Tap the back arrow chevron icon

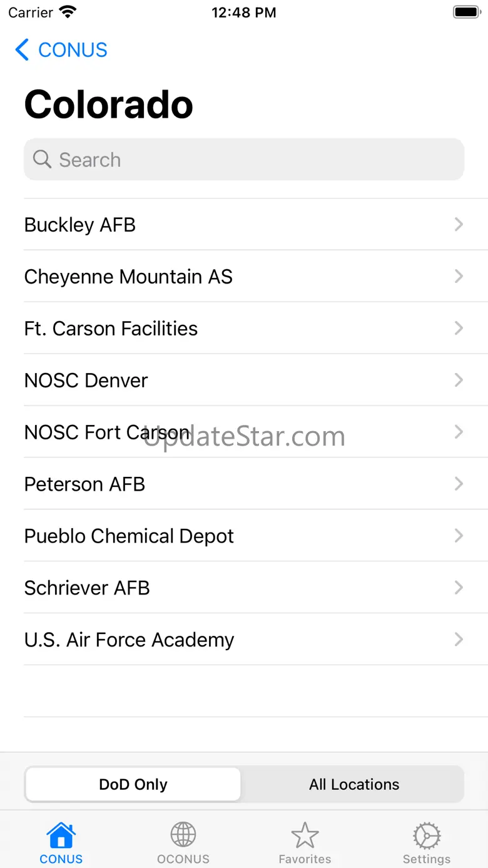coord(22,50)
